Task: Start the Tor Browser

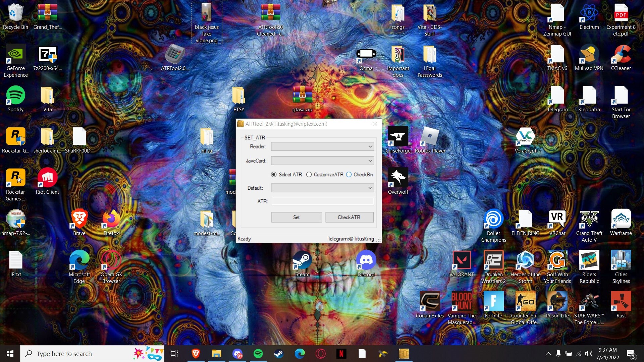Action: (621, 97)
